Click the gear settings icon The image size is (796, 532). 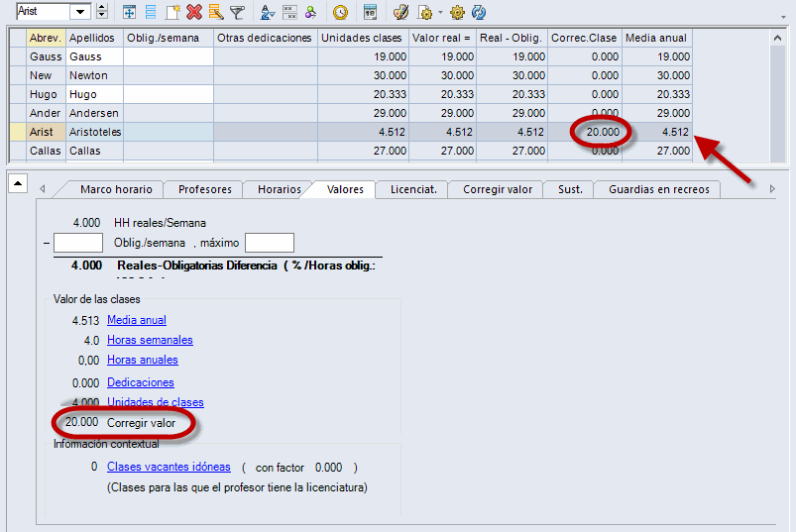pos(457,12)
